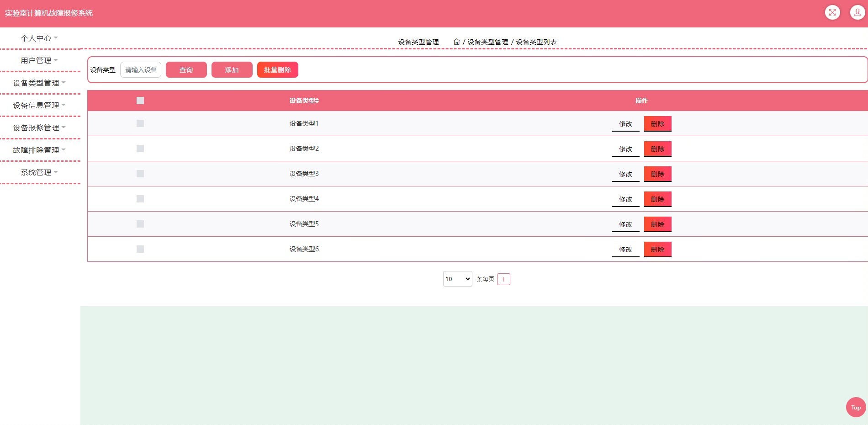Click 修改 for the 设备类型2 row
Image resolution: width=868 pixels, height=425 pixels.
tap(625, 149)
